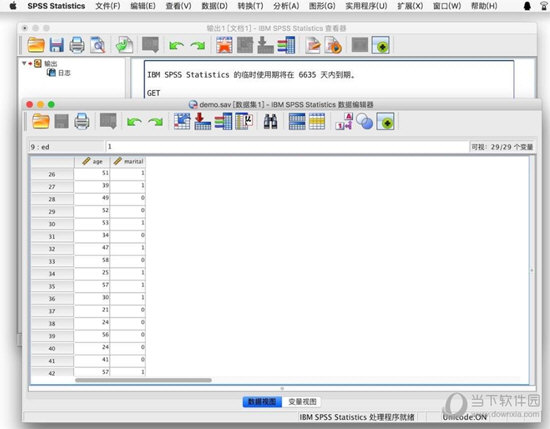Open recall recent dialogs in Data Editor
The image size is (550, 429).
[x=108, y=121]
